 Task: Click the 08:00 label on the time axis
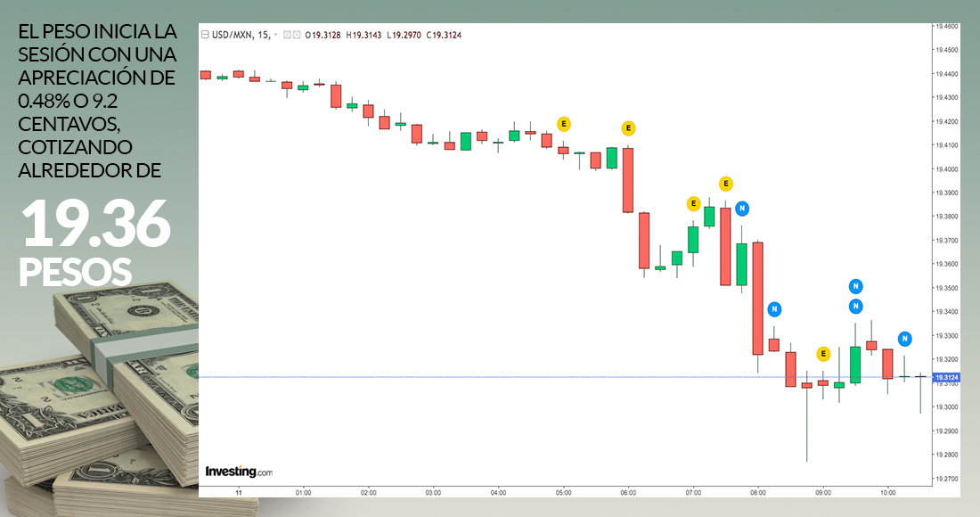tap(758, 492)
